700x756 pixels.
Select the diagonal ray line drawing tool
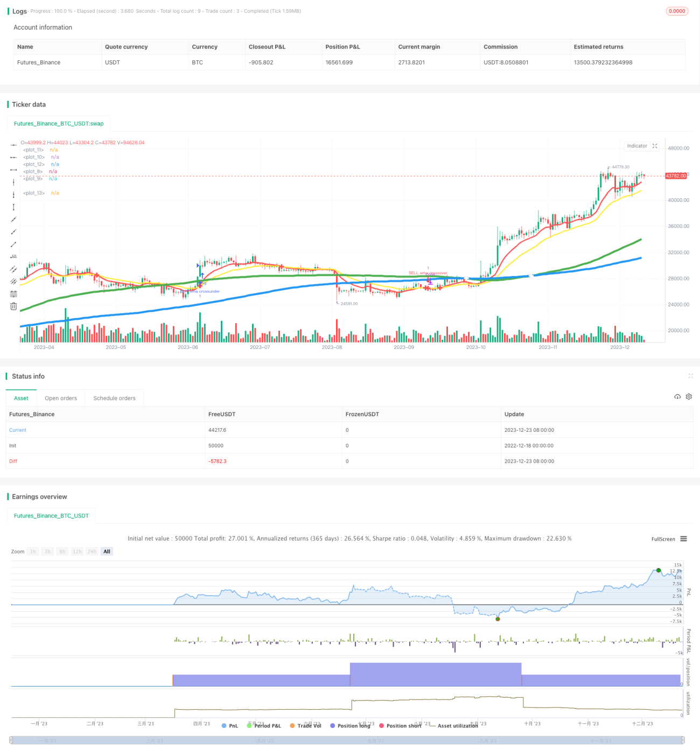tap(13, 232)
